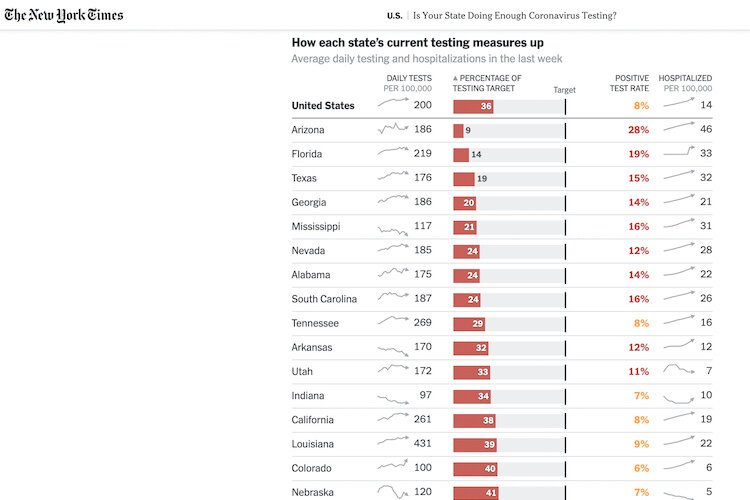Click United States daily tests sparkline
This screenshot has height=500, width=750.
coord(393,105)
